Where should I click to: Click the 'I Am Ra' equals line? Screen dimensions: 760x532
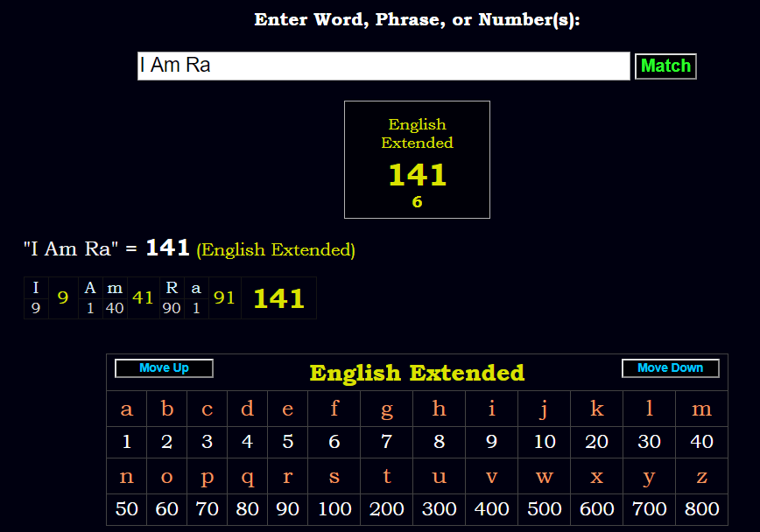coord(188,248)
